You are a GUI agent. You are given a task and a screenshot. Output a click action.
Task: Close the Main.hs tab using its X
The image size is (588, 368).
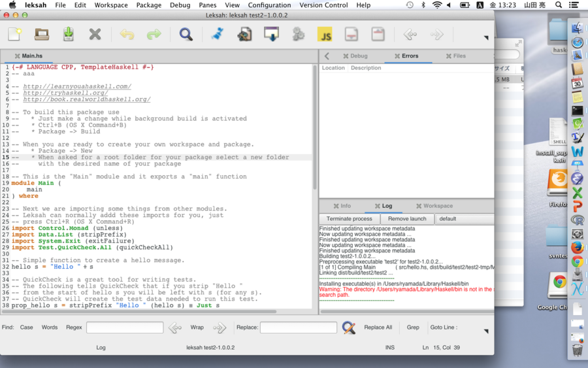[x=17, y=56]
